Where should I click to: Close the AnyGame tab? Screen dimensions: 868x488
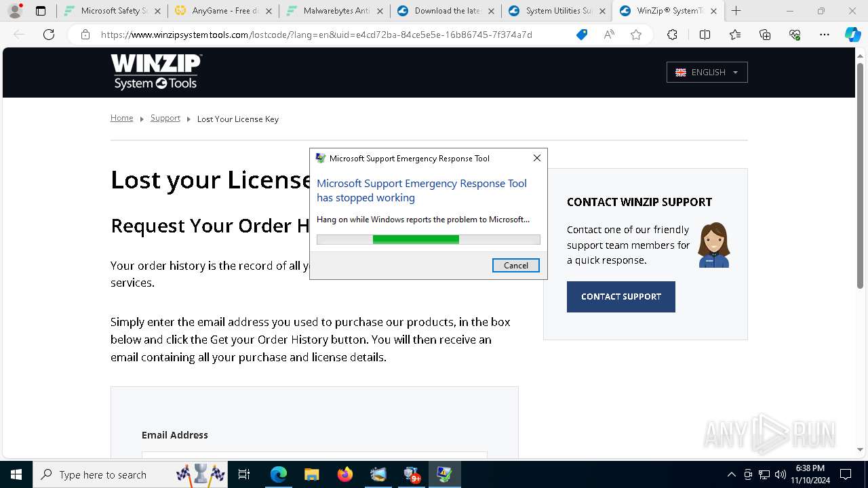269,11
